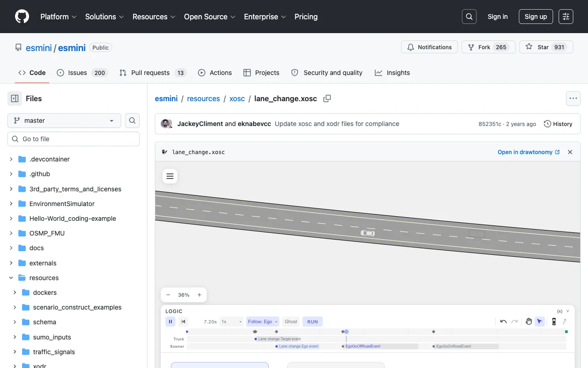Switch to the Code tab
Image resolution: width=588 pixels, height=368 pixels.
tap(32, 73)
